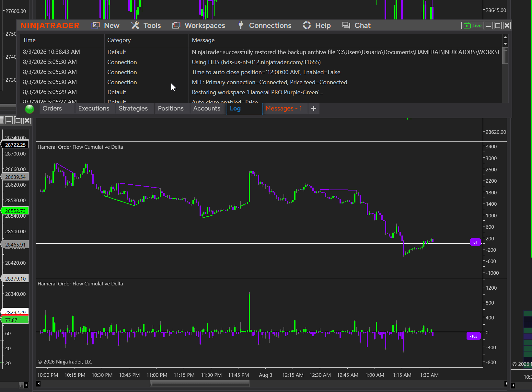The height and width of the screenshot is (392, 532).
Task: Click the 11:30 PM time axis label
Action: tap(211, 375)
